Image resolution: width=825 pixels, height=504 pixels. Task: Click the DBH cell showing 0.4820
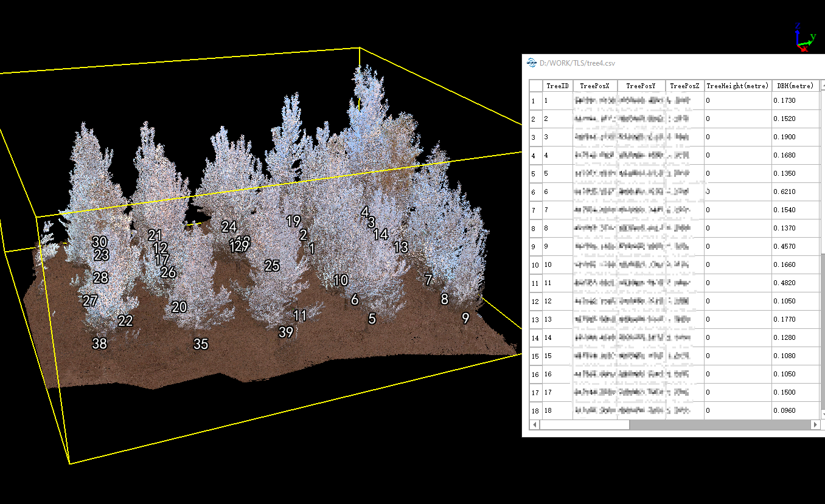point(795,283)
